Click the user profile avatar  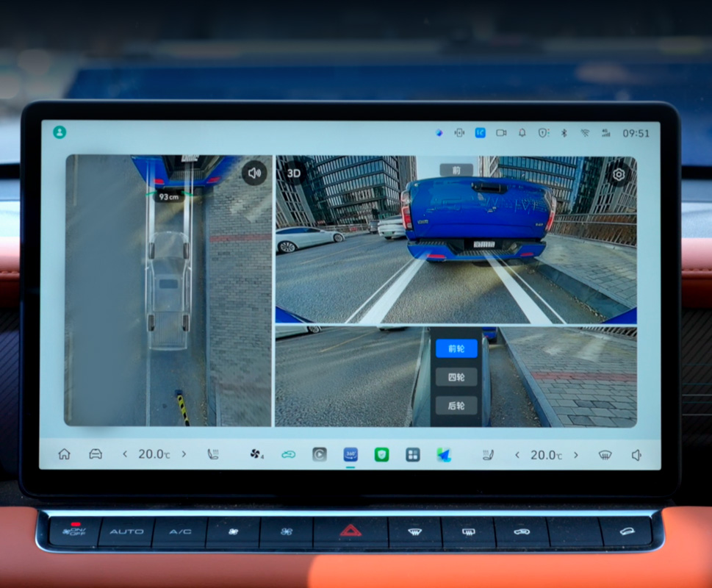click(60, 132)
